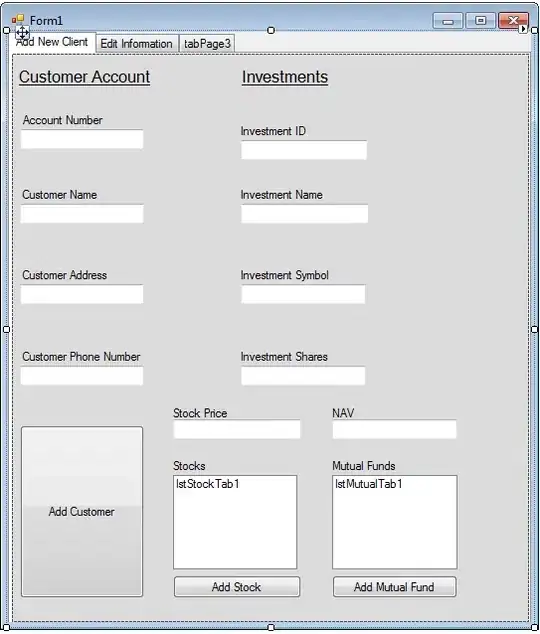The height and width of the screenshot is (634, 540).
Task: Focus the NAV text box
Action: point(394,429)
